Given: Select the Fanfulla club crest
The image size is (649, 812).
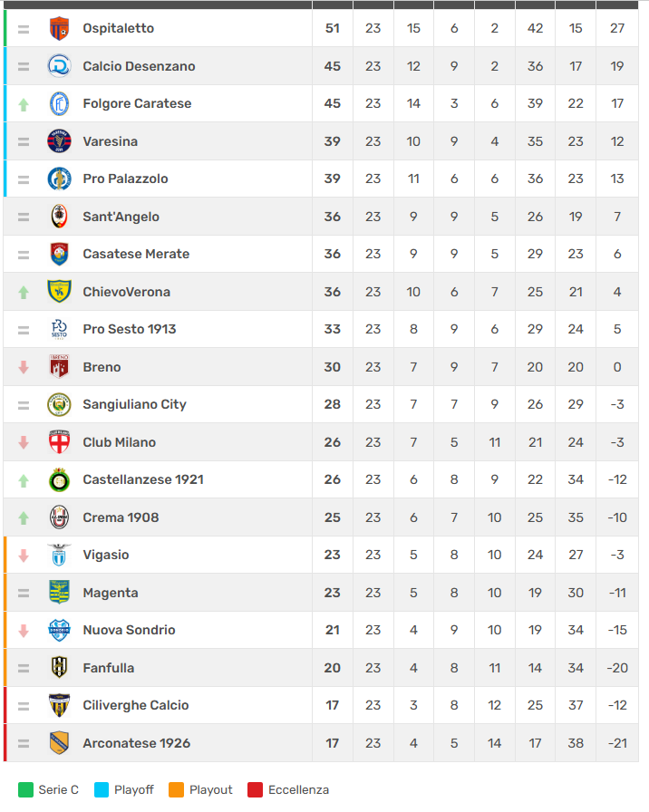Looking at the screenshot, I should pyautogui.click(x=59, y=668).
